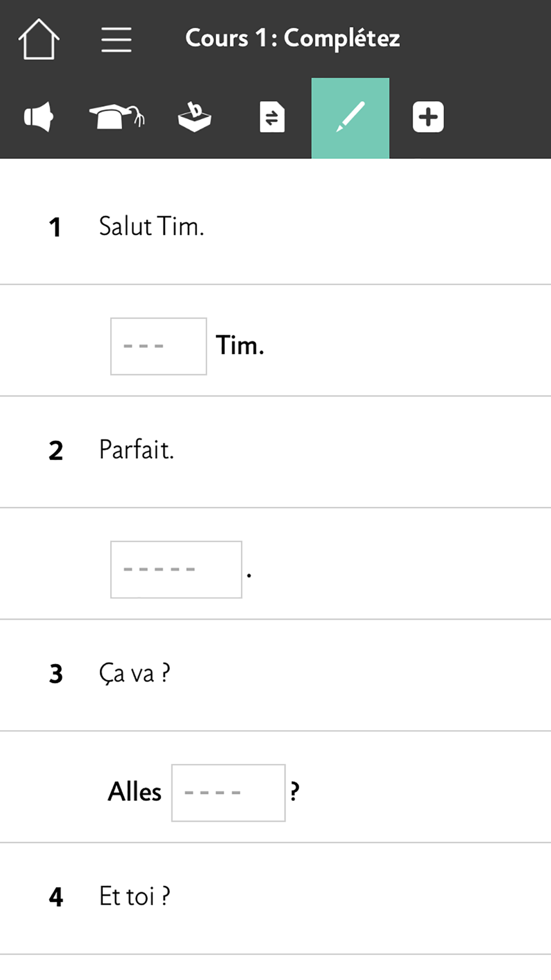Click the blank after "Alles"
Viewport: 551px width, 980px height.
click(x=228, y=793)
